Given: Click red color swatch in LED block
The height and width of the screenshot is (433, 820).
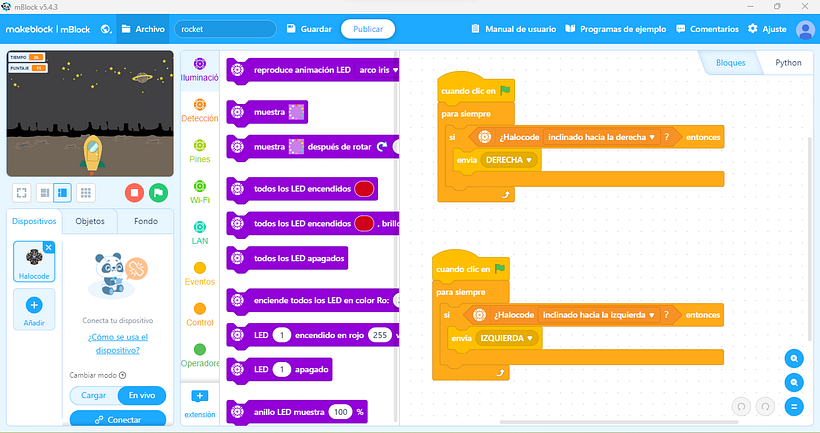Looking at the screenshot, I should tap(364, 188).
